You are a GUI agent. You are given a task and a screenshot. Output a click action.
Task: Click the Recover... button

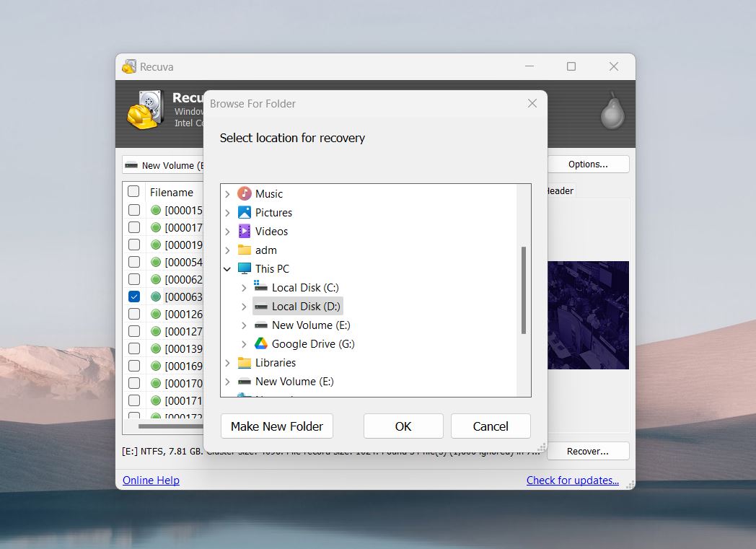coord(588,452)
